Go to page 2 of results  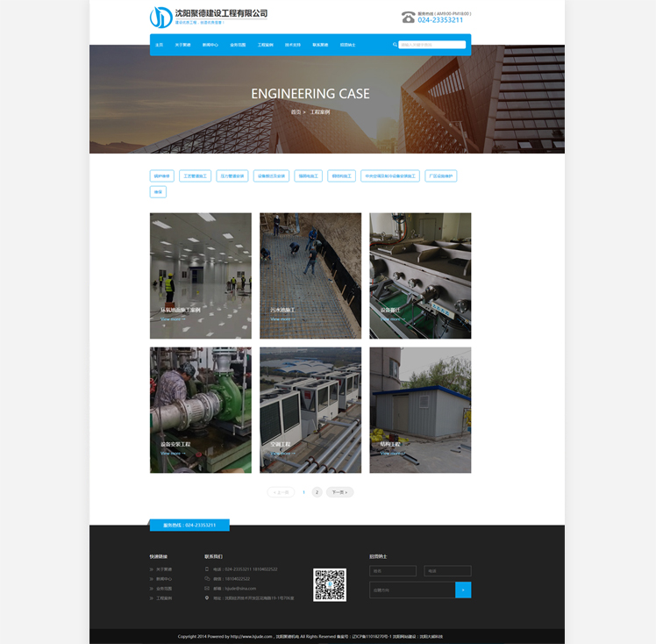click(317, 492)
